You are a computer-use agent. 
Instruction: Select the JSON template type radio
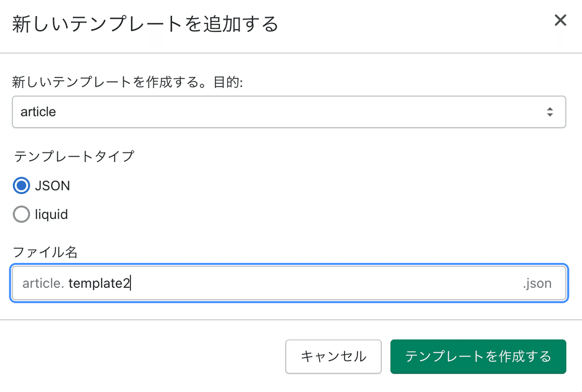[21, 186]
